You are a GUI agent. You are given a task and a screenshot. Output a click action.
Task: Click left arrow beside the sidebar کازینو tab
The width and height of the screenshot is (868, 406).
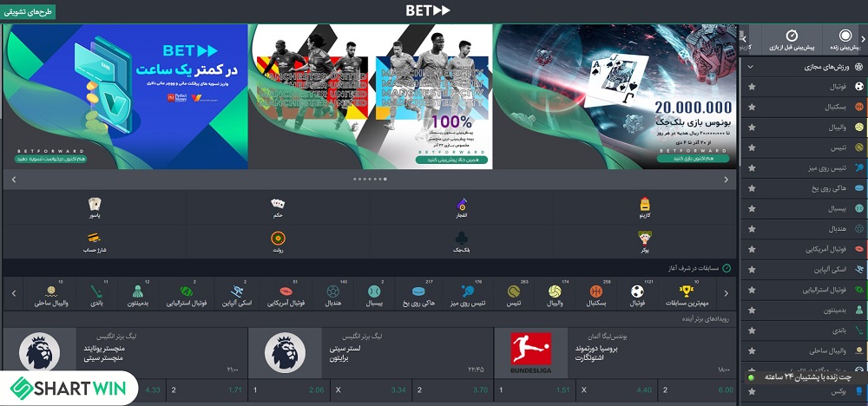pyautogui.click(x=744, y=39)
